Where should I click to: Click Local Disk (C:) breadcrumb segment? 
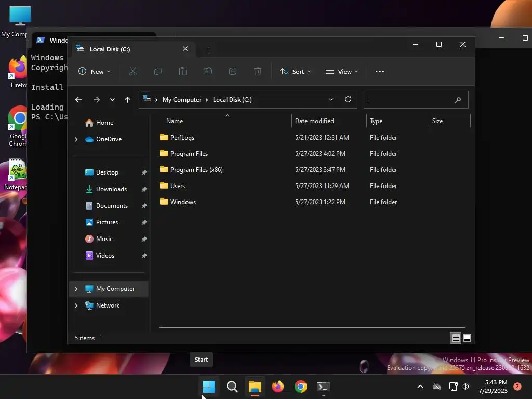232,100
